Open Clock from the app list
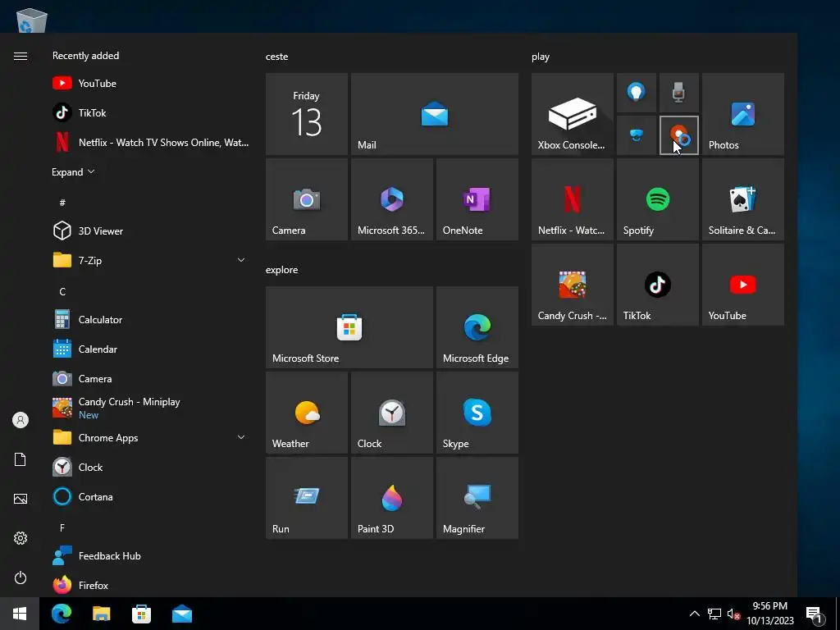Screen dimensions: 840x630 pos(150,467)
